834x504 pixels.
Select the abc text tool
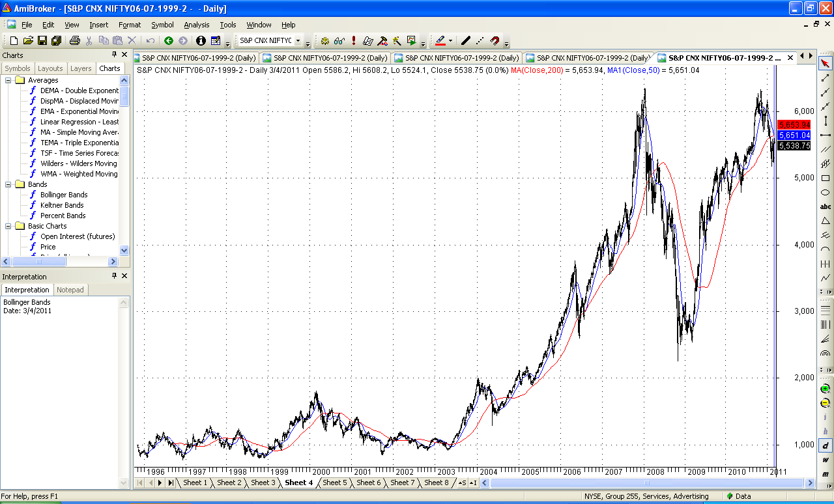[x=826, y=206]
